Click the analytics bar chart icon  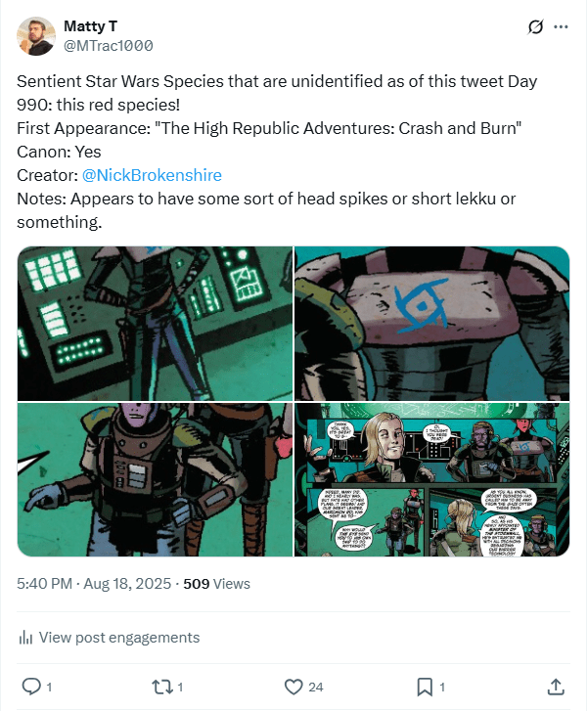pos(25,638)
